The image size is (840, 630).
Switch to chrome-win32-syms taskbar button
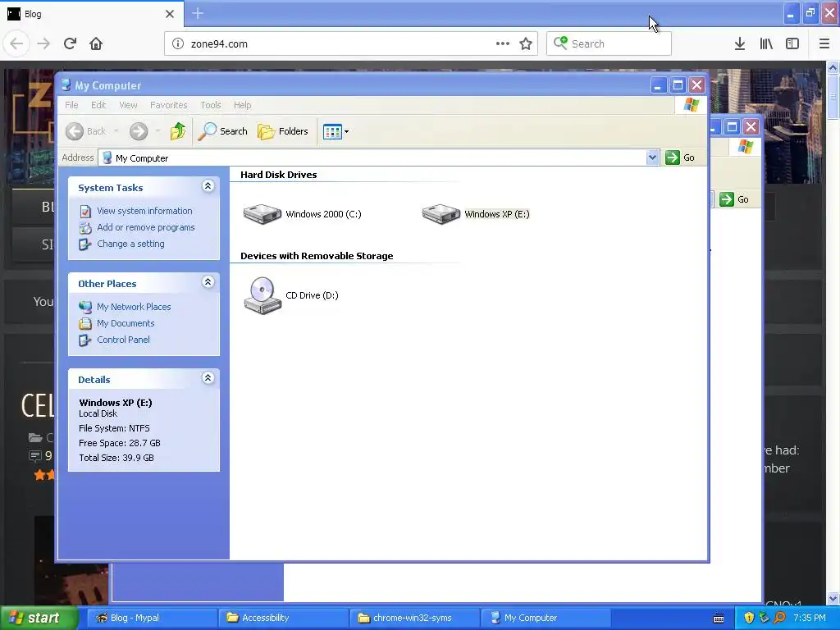[414, 618]
